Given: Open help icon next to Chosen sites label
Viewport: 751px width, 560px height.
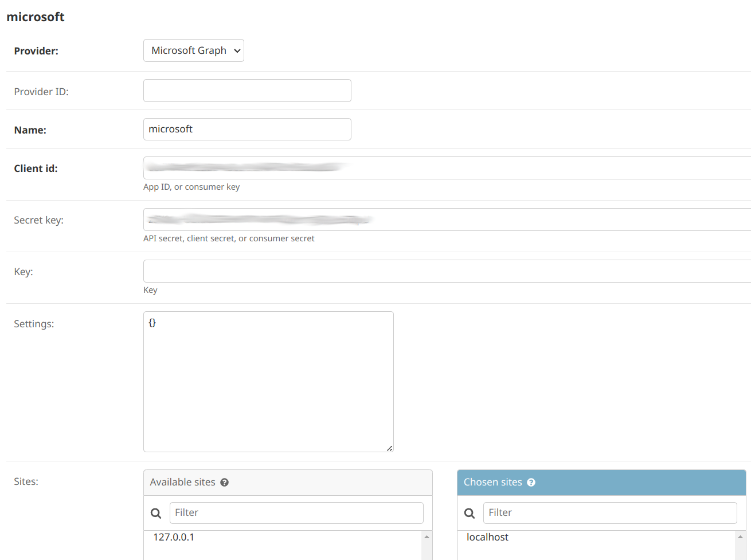Looking at the screenshot, I should click(x=531, y=482).
